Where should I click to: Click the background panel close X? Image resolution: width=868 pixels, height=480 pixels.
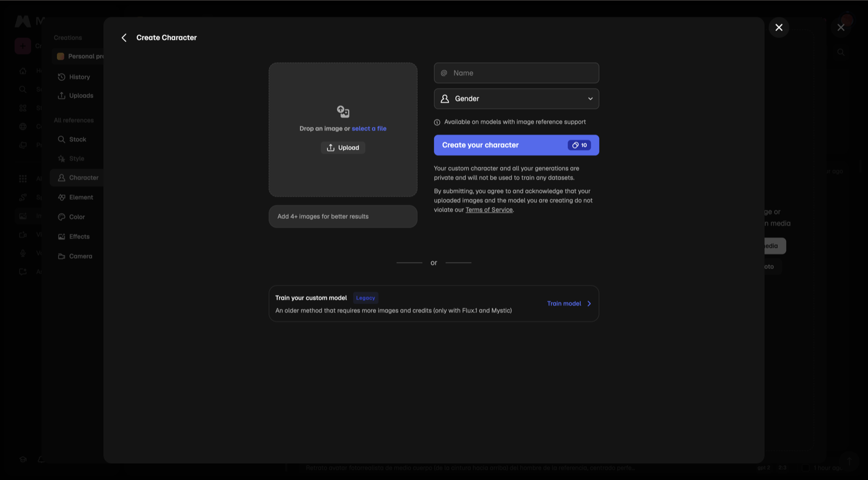point(841,27)
